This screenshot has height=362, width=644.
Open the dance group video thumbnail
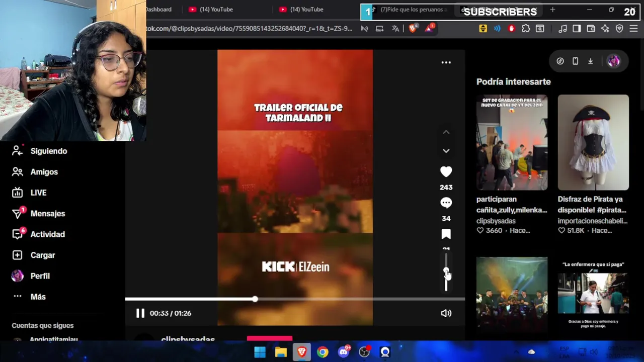[x=512, y=142]
